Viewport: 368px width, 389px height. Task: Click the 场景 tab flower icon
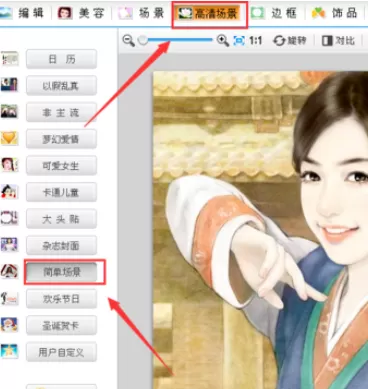tap(125, 13)
